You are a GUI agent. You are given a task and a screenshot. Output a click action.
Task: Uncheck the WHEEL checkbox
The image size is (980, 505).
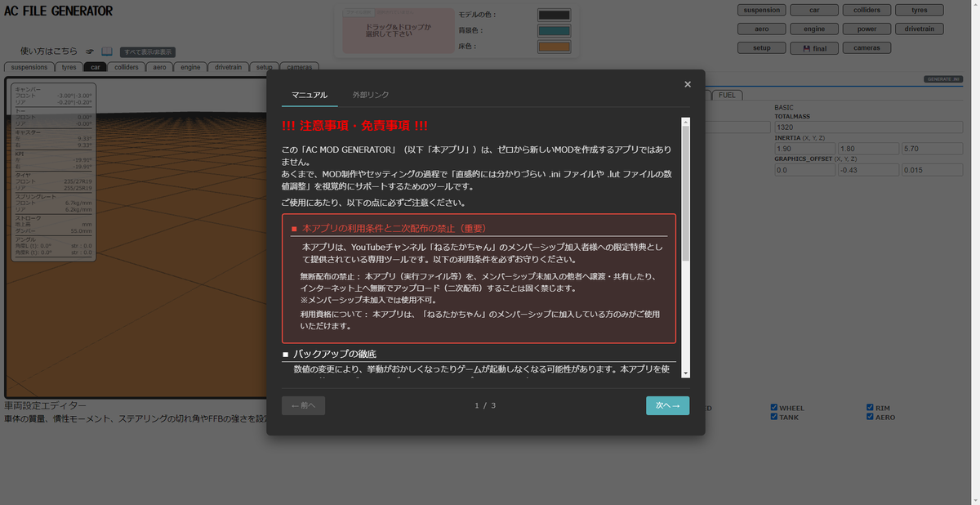pos(773,407)
